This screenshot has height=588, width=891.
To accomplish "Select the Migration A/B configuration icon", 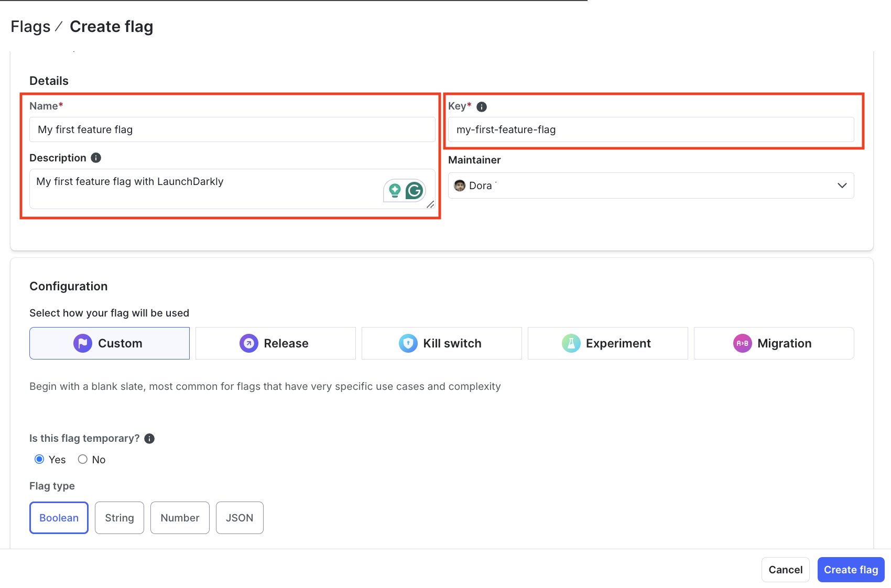I will coord(743,343).
